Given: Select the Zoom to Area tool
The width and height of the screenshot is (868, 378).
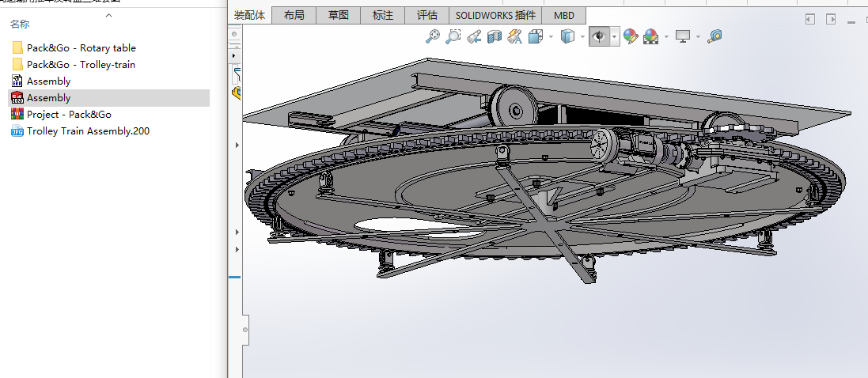Looking at the screenshot, I should click(453, 36).
